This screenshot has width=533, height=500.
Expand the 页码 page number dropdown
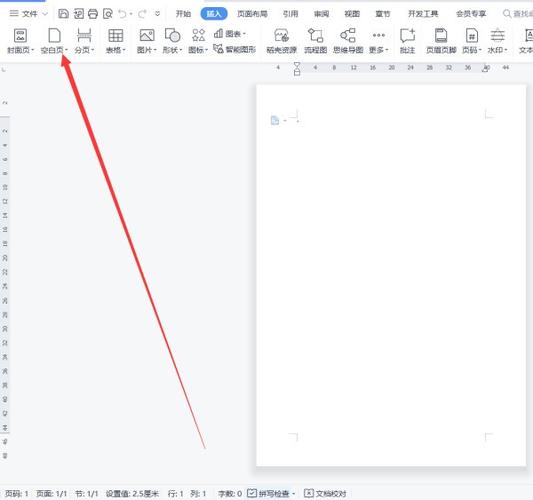pyautogui.click(x=480, y=50)
